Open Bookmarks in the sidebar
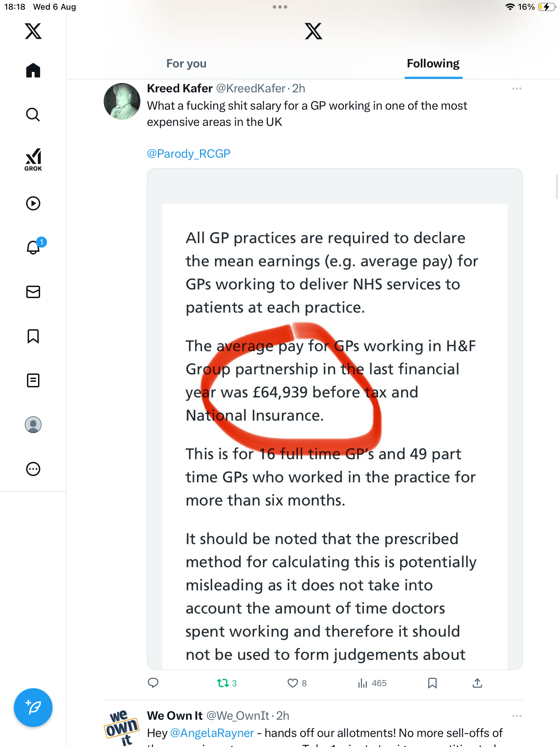The width and height of the screenshot is (560, 747). point(33,336)
